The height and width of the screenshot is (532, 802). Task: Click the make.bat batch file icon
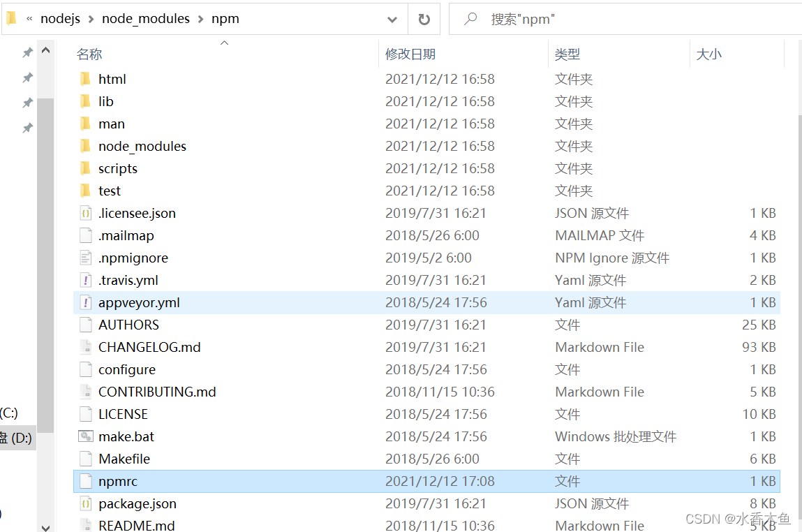click(x=85, y=436)
